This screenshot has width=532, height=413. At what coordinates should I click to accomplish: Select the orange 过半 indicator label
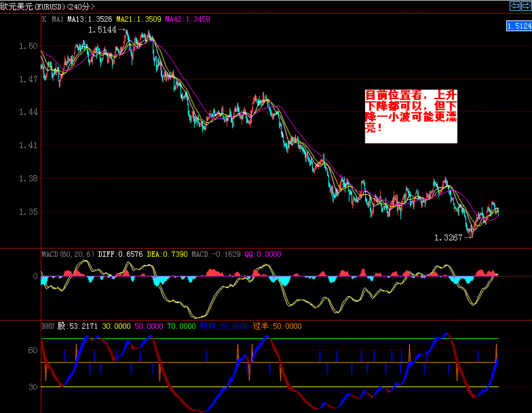[x=261, y=326]
